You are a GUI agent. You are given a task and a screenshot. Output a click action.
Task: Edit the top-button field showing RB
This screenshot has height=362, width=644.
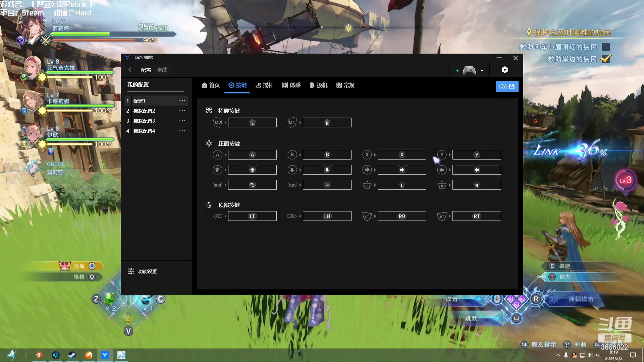click(x=402, y=216)
